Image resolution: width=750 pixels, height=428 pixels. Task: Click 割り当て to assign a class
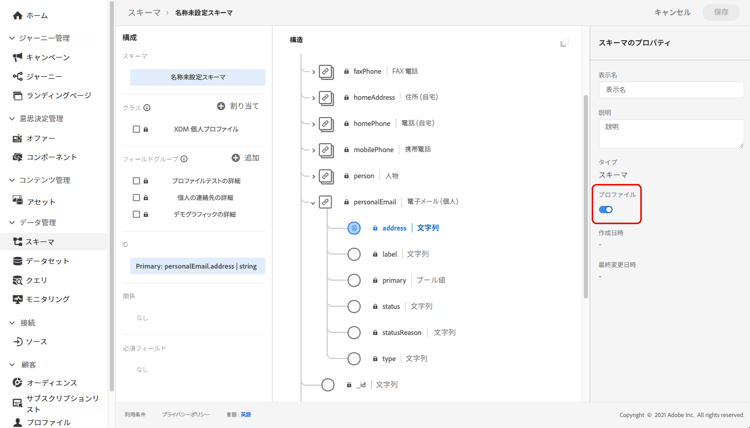pyautogui.click(x=238, y=106)
